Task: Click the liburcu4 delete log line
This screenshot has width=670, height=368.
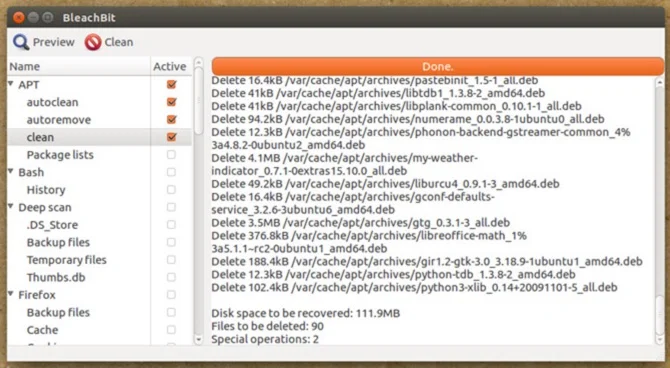Action: pos(385,184)
